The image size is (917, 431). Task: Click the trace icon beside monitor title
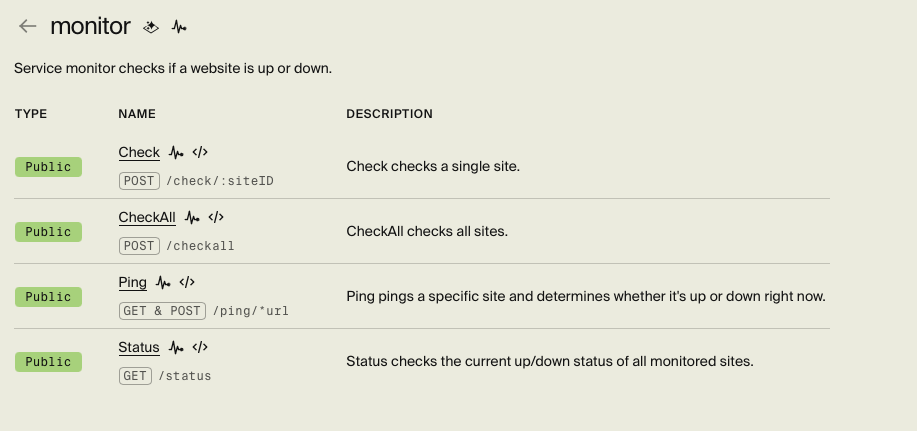coord(179,27)
